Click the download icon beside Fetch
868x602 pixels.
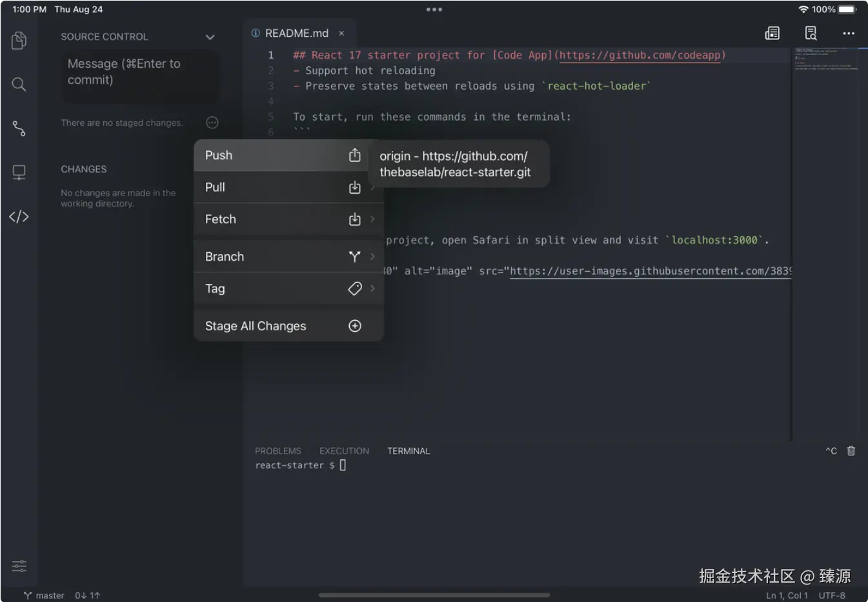coord(354,219)
